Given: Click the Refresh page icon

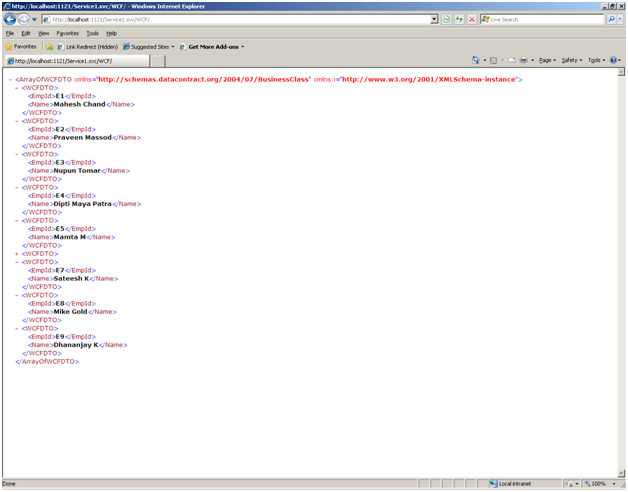Looking at the screenshot, I should tap(459, 19).
